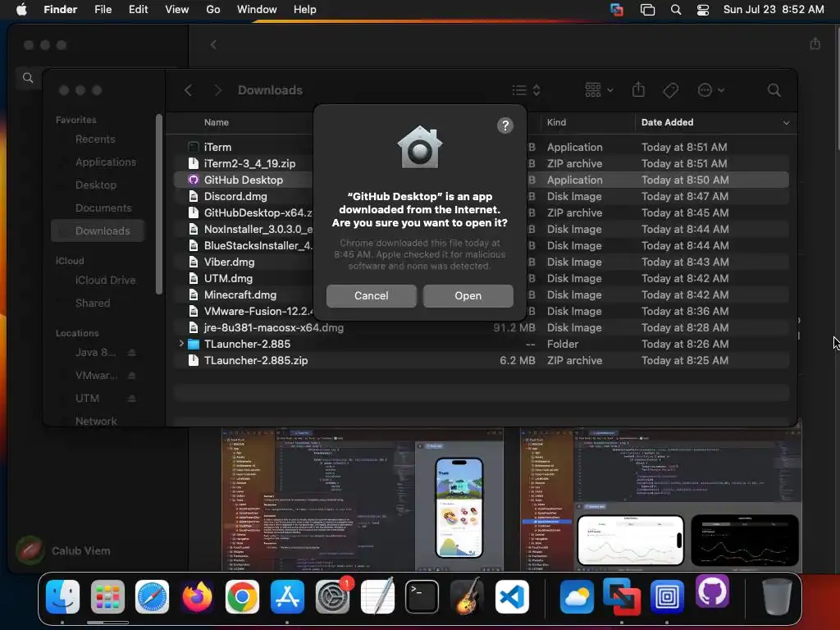The width and height of the screenshot is (840, 630).
Task: Select TLauncher-2.885.zip file
Action: (x=481, y=361)
